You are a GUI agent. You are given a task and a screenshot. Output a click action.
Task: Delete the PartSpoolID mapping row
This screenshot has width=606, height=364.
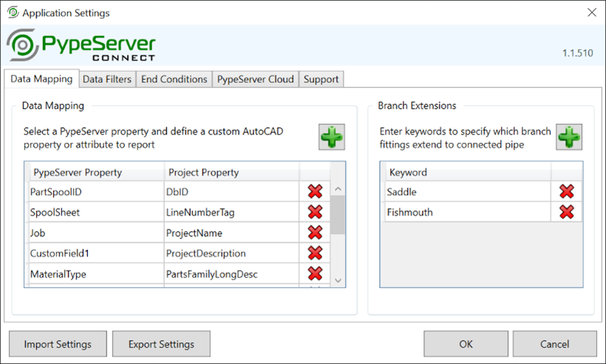[x=315, y=192]
